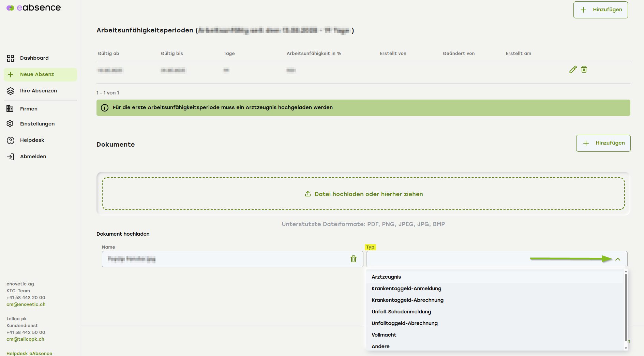
Task: Click the pencil edit icon in the period row
Action: coord(573,70)
